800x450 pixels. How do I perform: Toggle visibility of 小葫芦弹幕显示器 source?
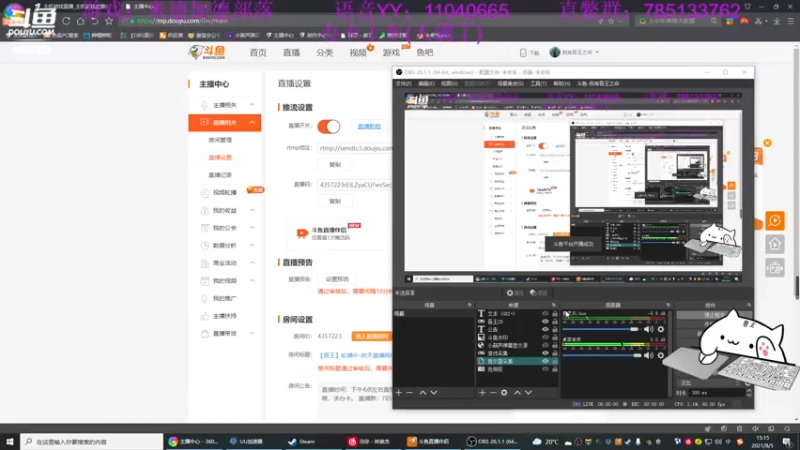[x=545, y=345]
